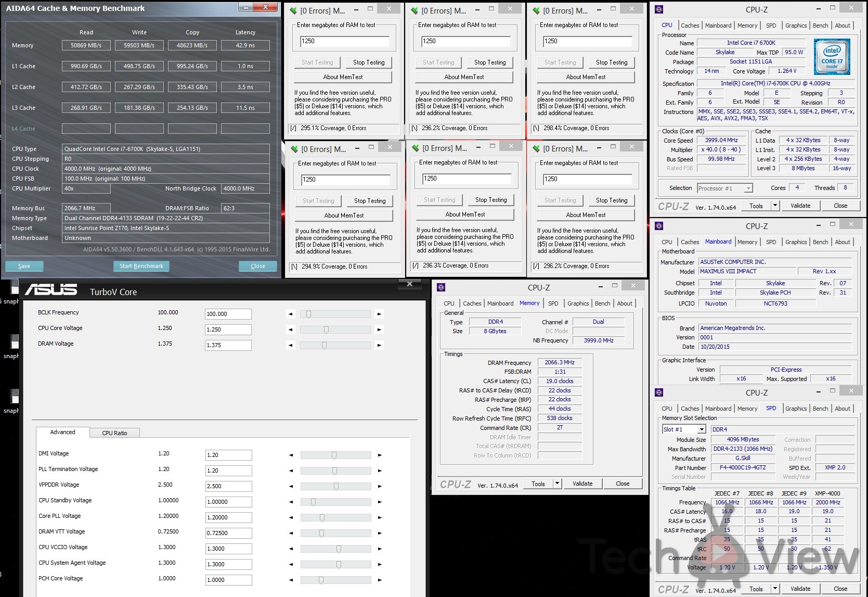Image resolution: width=868 pixels, height=597 pixels.
Task: Open the Processor #1 selection dropdown
Action: pyautogui.click(x=748, y=188)
